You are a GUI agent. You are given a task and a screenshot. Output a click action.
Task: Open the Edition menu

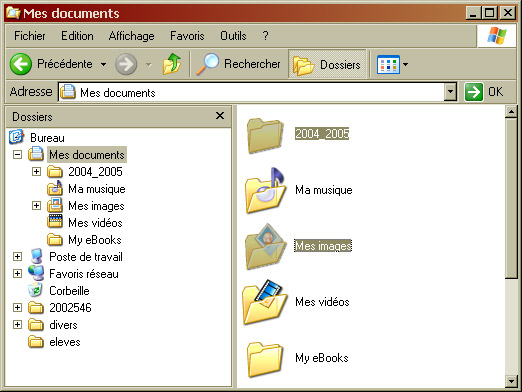pyautogui.click(x=77, y=36)
